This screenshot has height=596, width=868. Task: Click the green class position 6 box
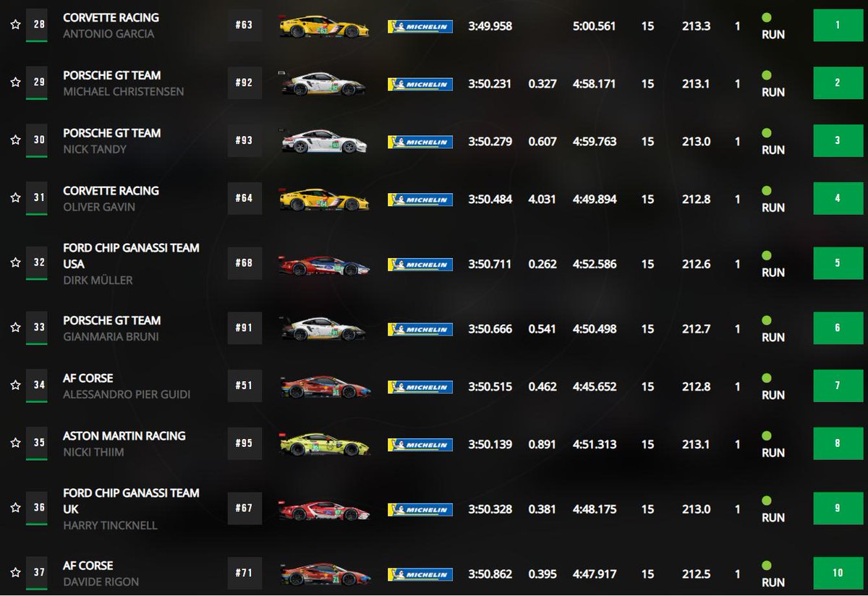point(838,328)
